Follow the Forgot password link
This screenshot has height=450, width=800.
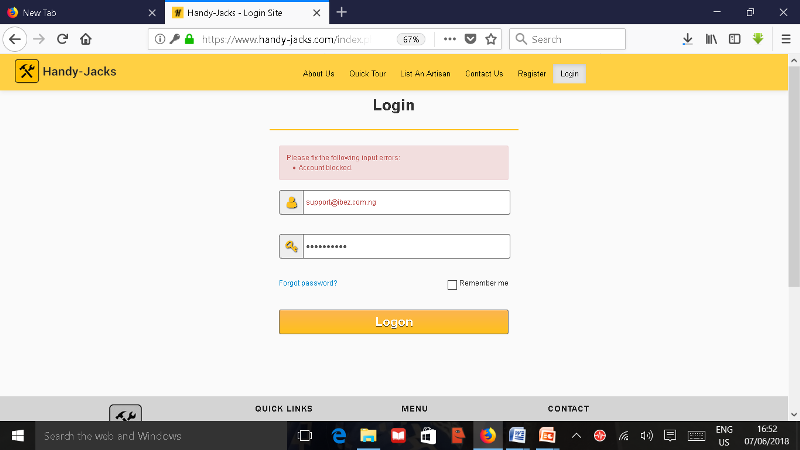(308, 283)
